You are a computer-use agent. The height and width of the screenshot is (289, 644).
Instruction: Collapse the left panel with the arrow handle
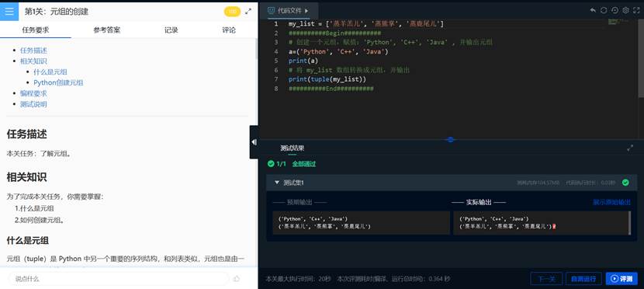(x=254, y=142)
